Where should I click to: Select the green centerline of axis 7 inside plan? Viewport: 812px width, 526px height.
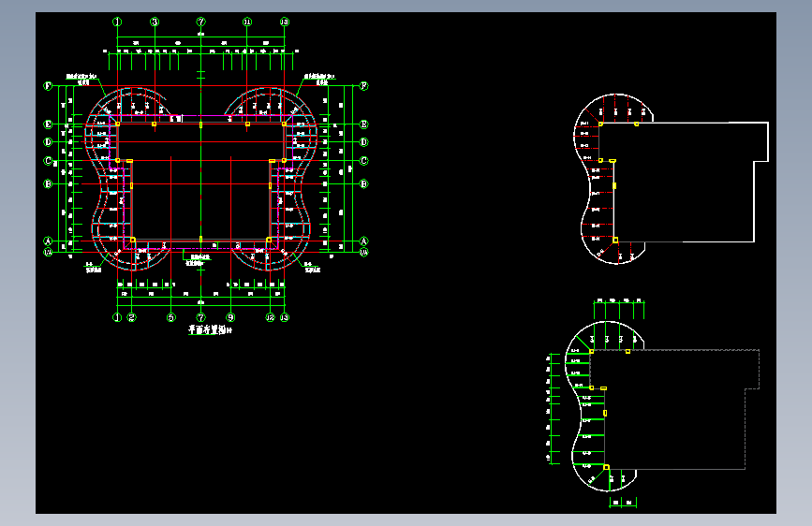click(x=201, y=182)
